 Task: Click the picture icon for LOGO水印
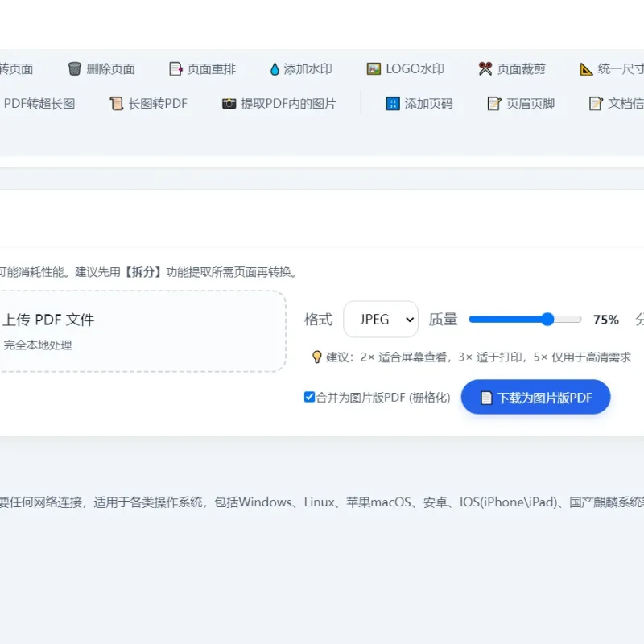point(374,68)
